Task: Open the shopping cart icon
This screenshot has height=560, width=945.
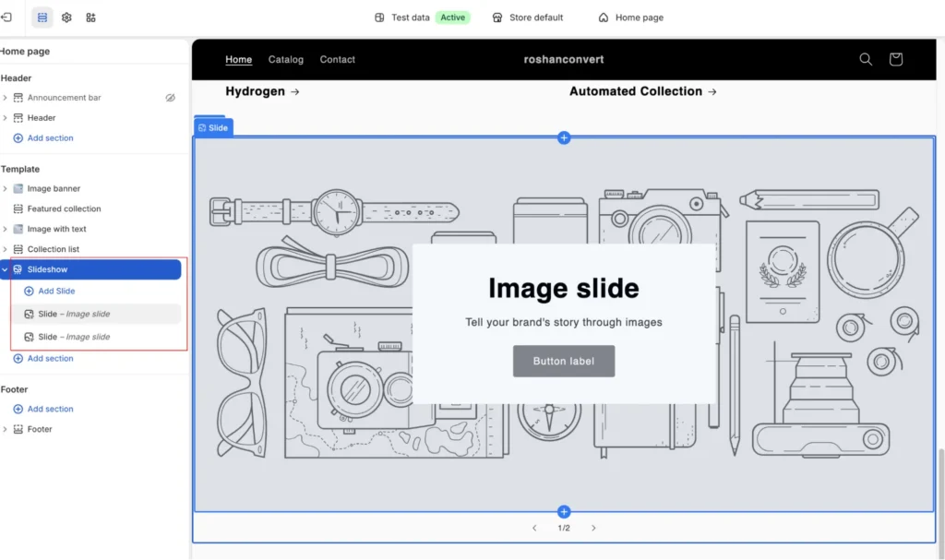Action: 895,59
